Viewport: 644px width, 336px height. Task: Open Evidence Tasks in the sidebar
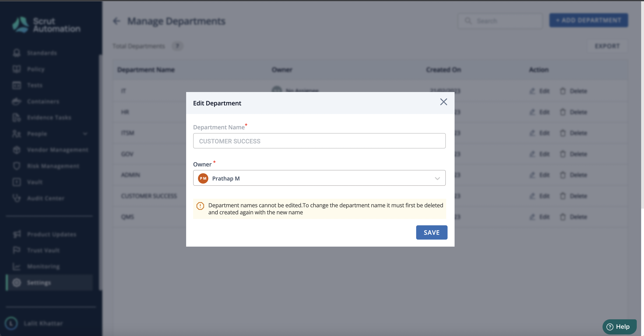point(49,117)
